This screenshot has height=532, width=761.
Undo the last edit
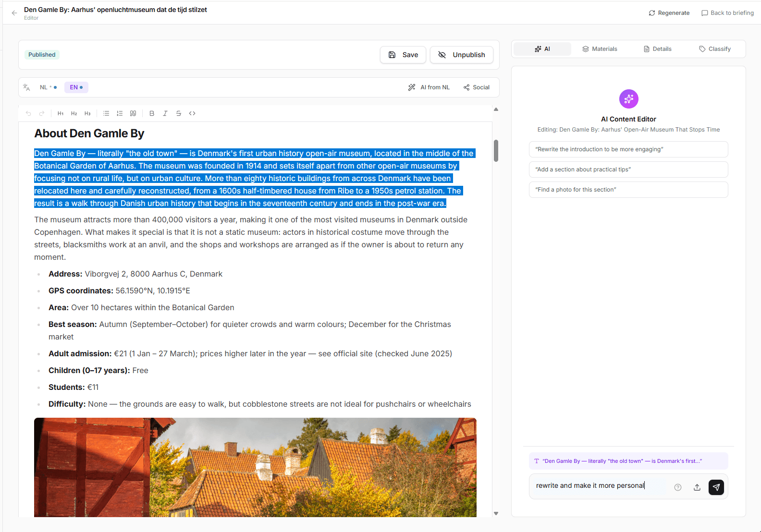28,113
